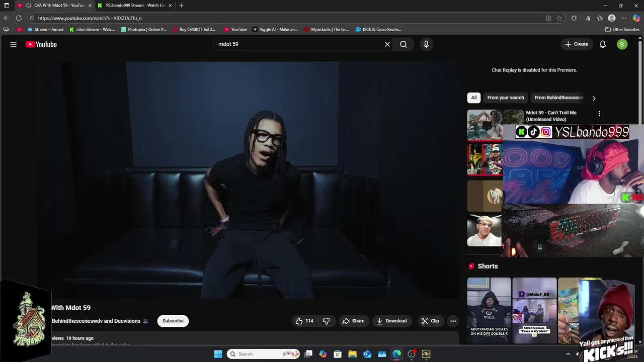The width and height of the screenshot is (644, 362).
Task: Open Myinstants bookmark
Action: [x=326, y=30]
